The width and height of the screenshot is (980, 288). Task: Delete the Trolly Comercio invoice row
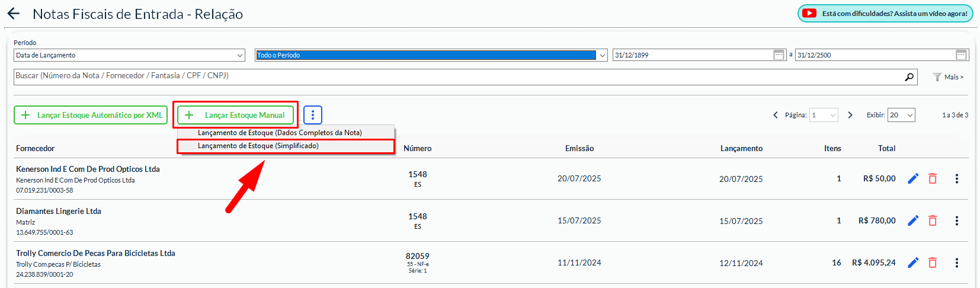click(x=933, y=263)
